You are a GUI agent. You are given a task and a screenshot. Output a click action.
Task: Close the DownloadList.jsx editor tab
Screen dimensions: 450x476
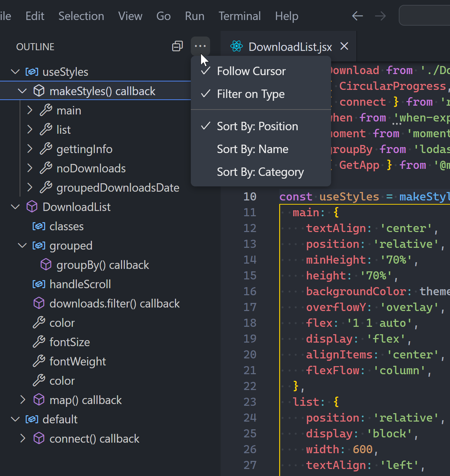[344, 46]
